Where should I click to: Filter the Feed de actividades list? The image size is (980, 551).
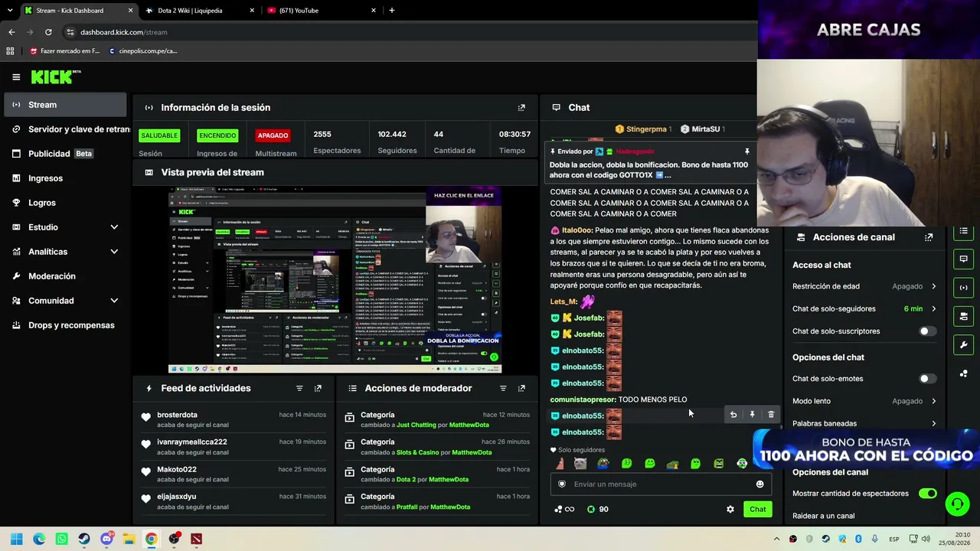[299, 389]
